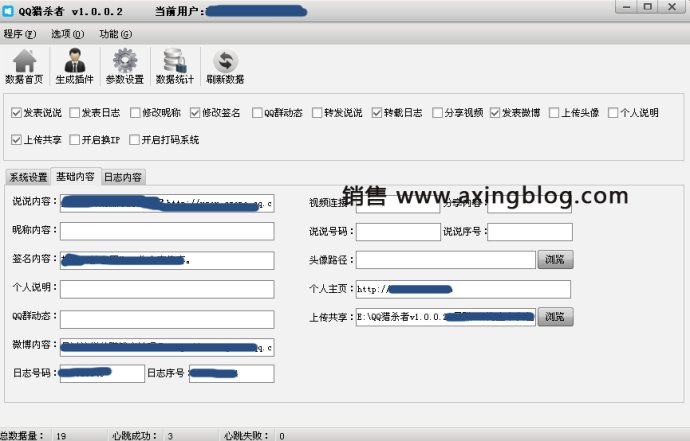This screenshot has height=441, width=690.
Task: Click the 浏览 button for 头像路径
Action: pyautogui.click(x=555, y=260)
